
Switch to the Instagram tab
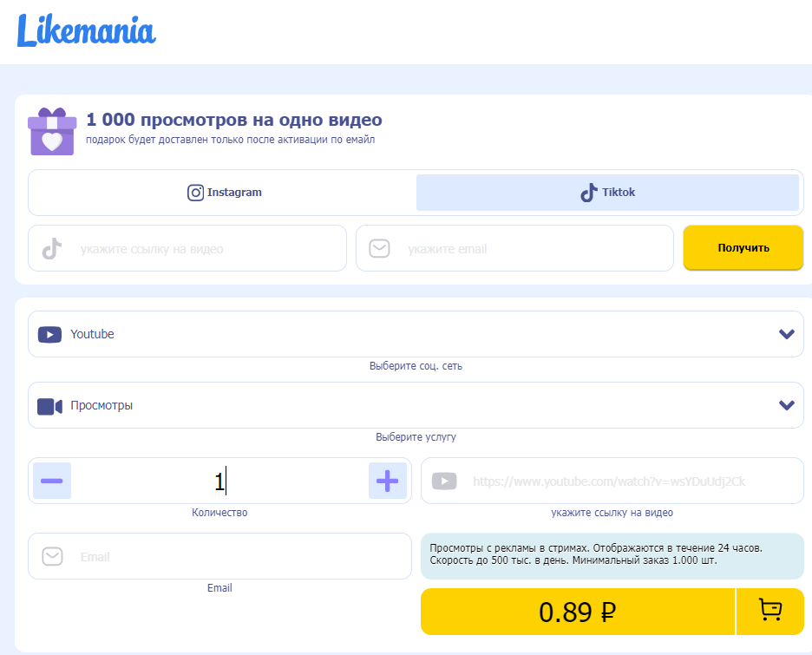[x=224, y=193]
